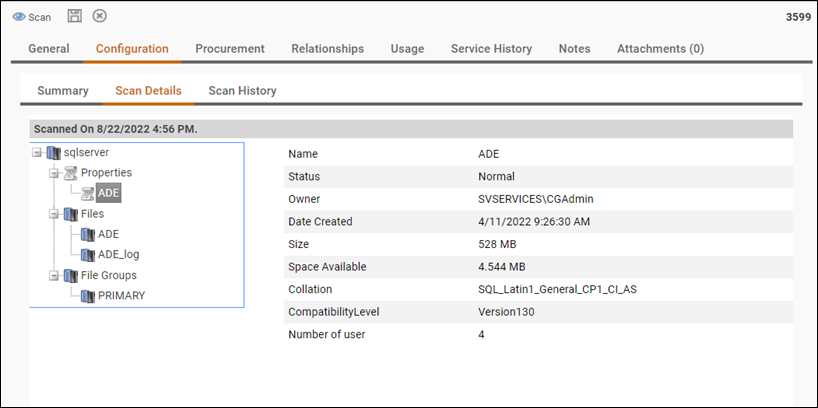Open the Attachments (0) tab
Viewport: 818px width, 408px height.
[x=660, y=48]
